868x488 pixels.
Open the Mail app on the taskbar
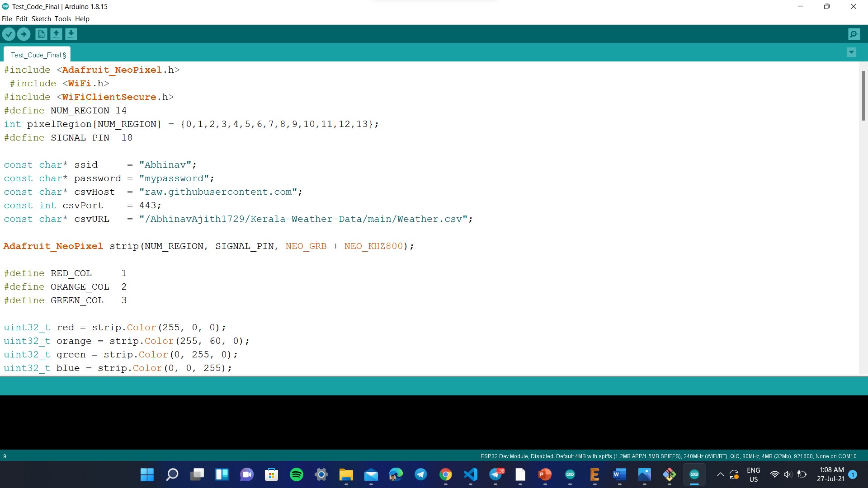pos(371,474)
